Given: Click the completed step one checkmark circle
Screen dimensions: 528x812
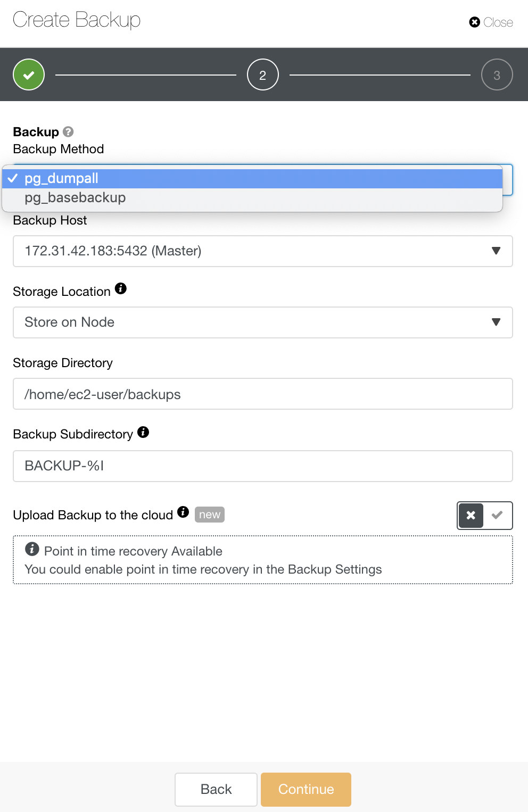Looking at the screenshot, I should [29, 74].
